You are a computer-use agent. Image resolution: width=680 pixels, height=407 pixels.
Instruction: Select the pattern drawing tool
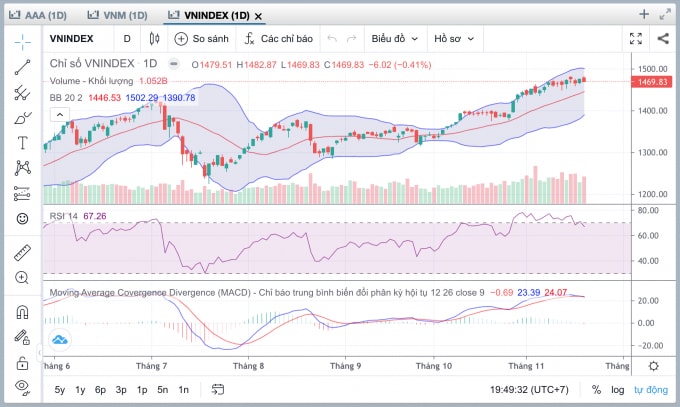click(x=23, y=168)
